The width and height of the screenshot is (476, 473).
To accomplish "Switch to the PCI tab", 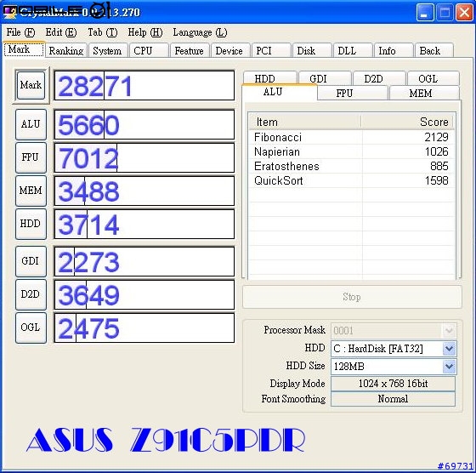I will tap(271, 50).
